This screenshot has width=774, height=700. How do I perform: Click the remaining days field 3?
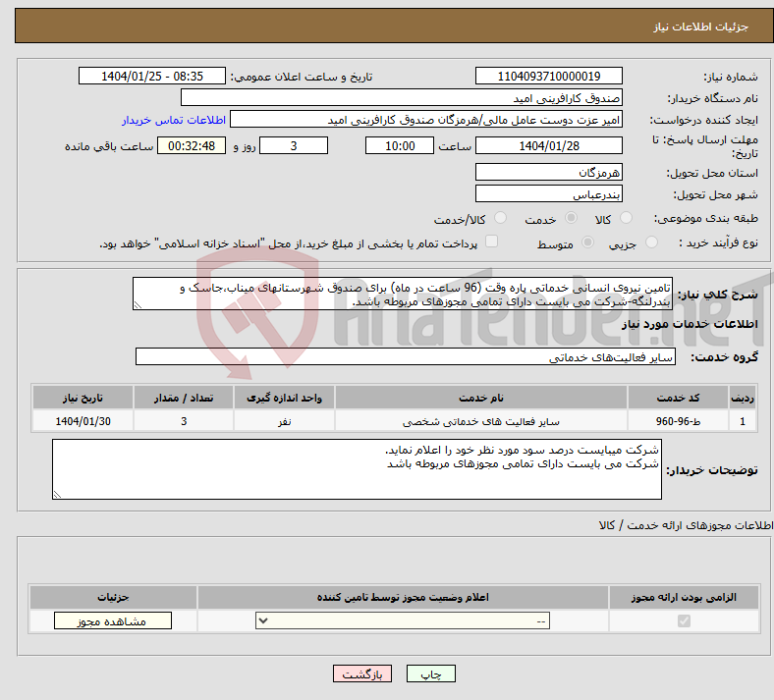(x=294, y=145)
